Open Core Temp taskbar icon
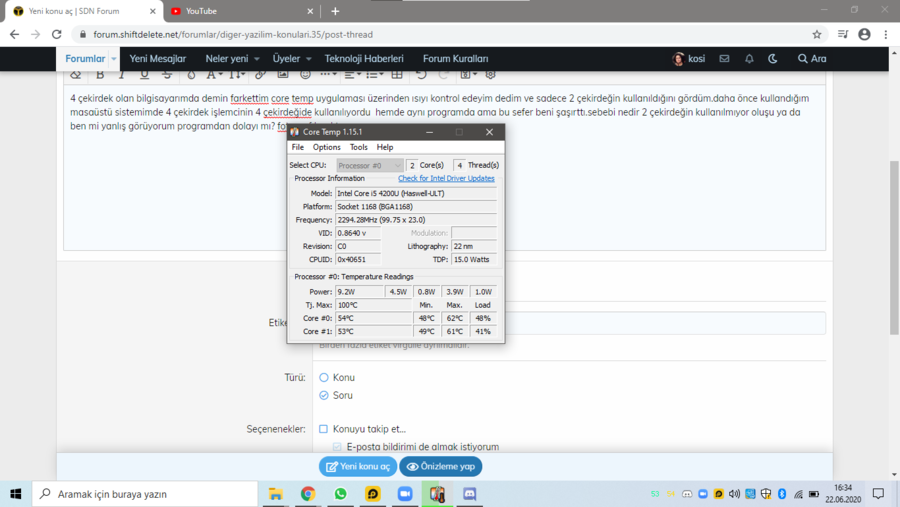900x507 pixels. point(437,494)
